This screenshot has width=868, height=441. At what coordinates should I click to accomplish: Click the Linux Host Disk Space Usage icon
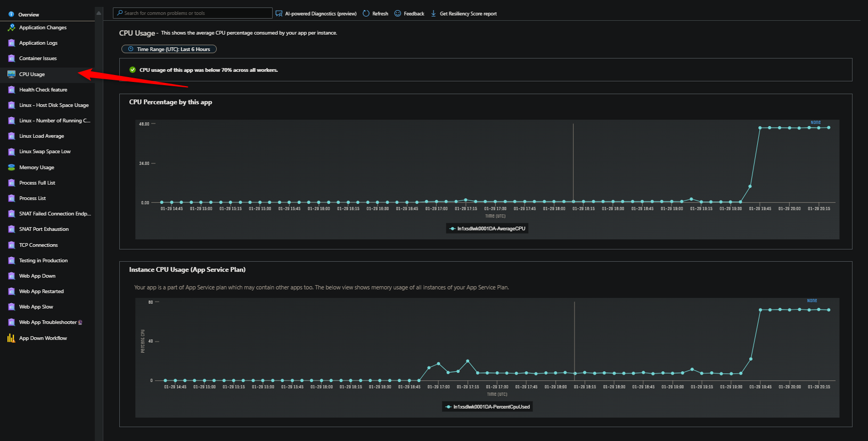tap(11, 105)
